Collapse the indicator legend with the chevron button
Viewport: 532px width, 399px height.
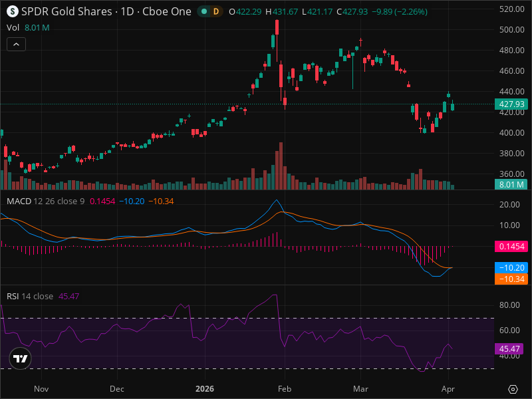click(16, 45)
